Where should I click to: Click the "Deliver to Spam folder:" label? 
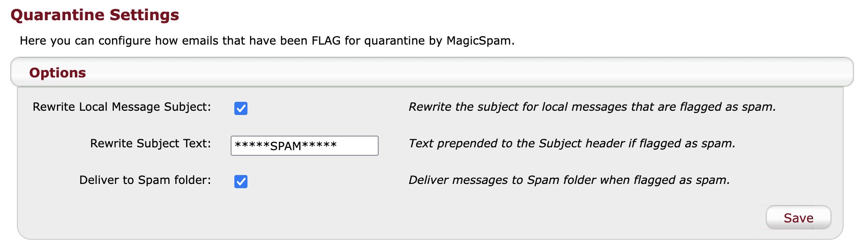(x=145, y=180)
